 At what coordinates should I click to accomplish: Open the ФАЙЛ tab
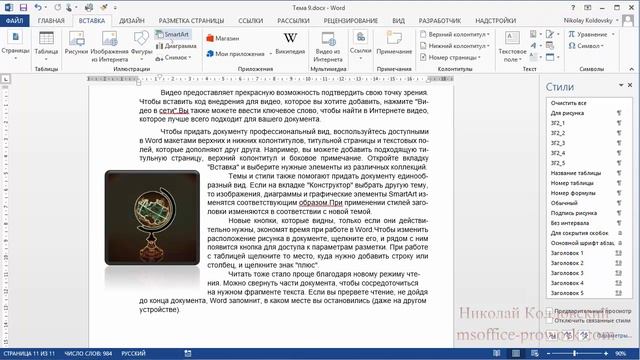pos(14,20)
